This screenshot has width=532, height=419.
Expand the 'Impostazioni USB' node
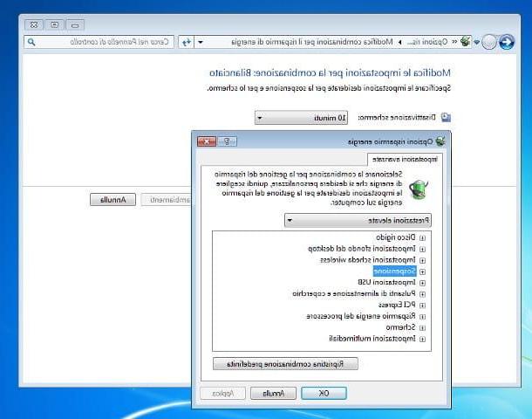(422, 283)
